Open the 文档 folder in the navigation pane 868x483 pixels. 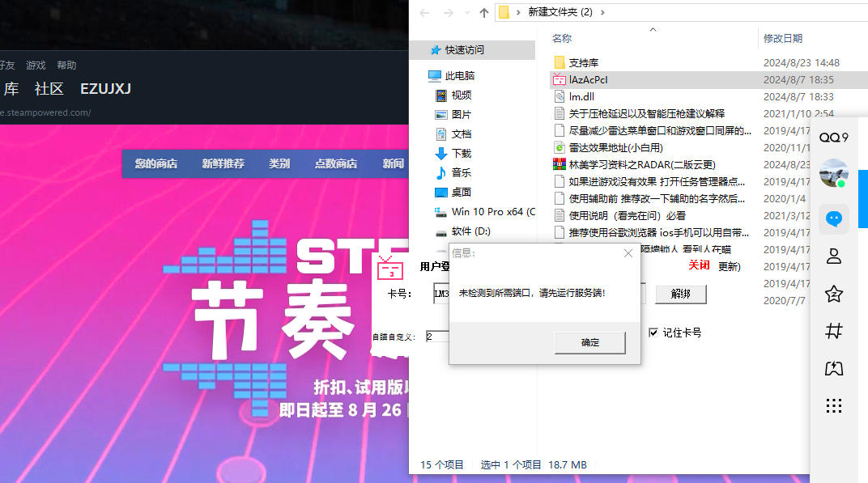tap(462, 133)
